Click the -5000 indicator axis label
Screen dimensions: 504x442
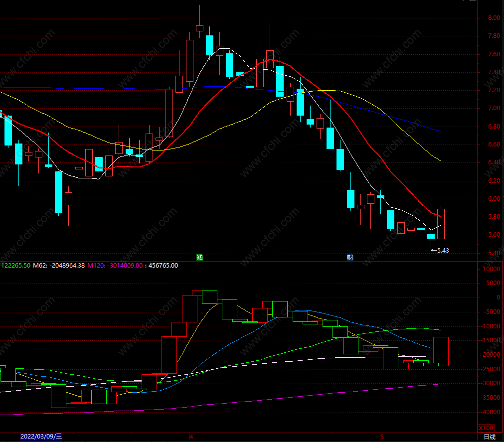[492, 312]
